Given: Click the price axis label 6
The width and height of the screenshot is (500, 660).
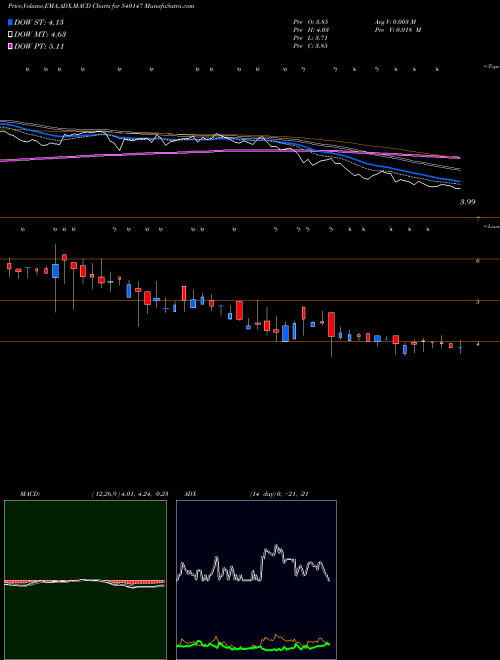Looking at the screenshot, I should pyautogui.click(x=478, y=261).
